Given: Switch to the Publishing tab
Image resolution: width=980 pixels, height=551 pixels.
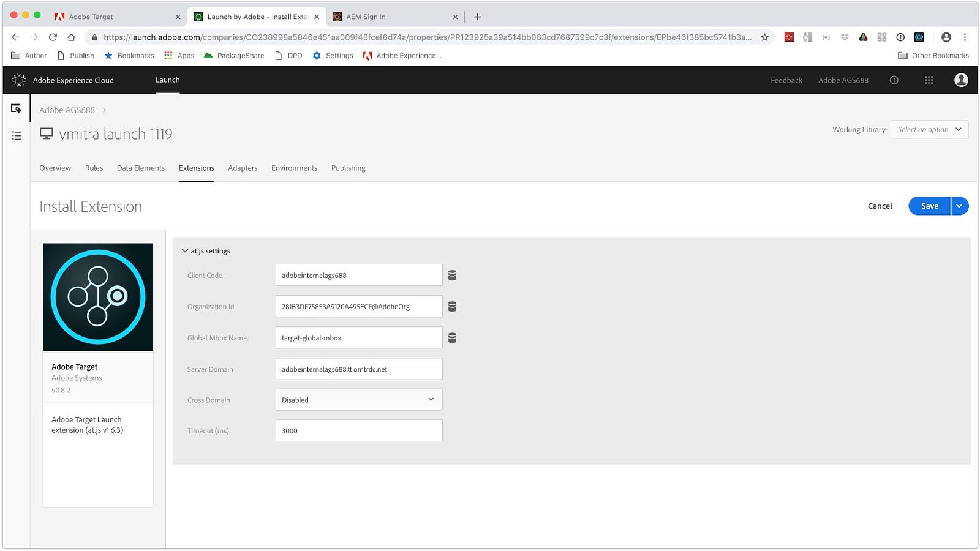Looking at the screenshot, I should [x=349, y=168].
